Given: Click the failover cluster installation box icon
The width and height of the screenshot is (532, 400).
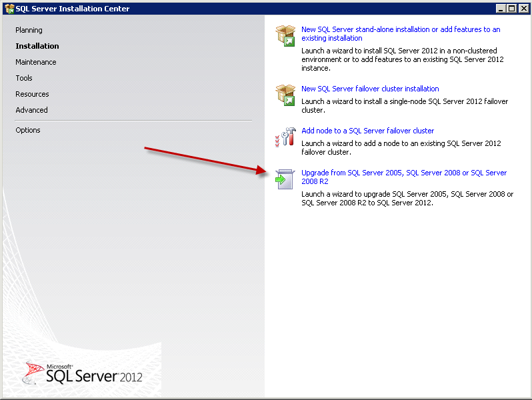Looking at the screenshot, I should (285, 95).
